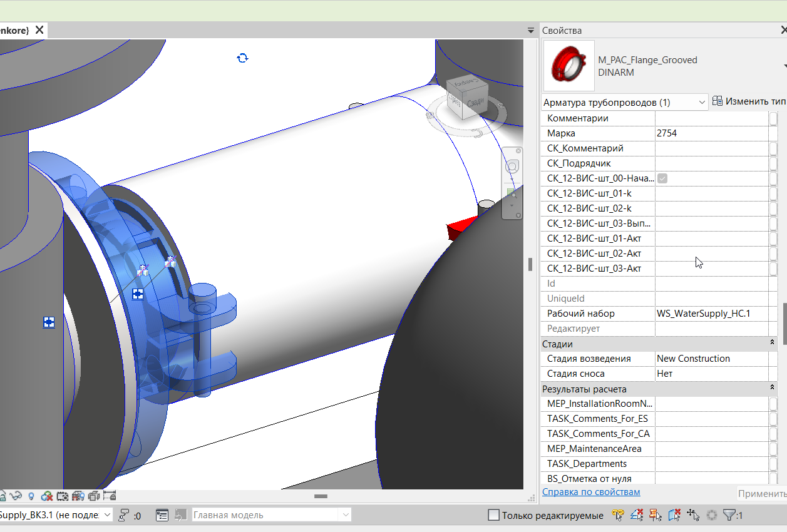This screenshot has width=787, height=532.
Task: Click the СК_Комментарий value field
Action: 711,148
